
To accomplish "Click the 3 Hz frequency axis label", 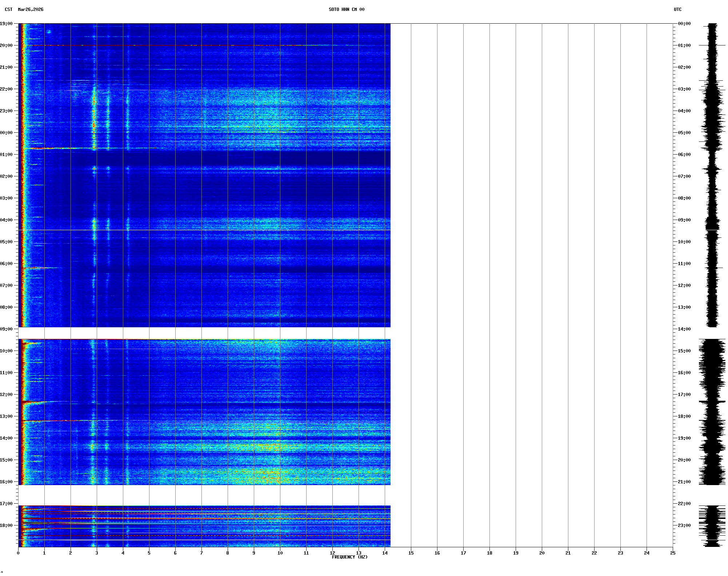I will [x=97, y=553].
